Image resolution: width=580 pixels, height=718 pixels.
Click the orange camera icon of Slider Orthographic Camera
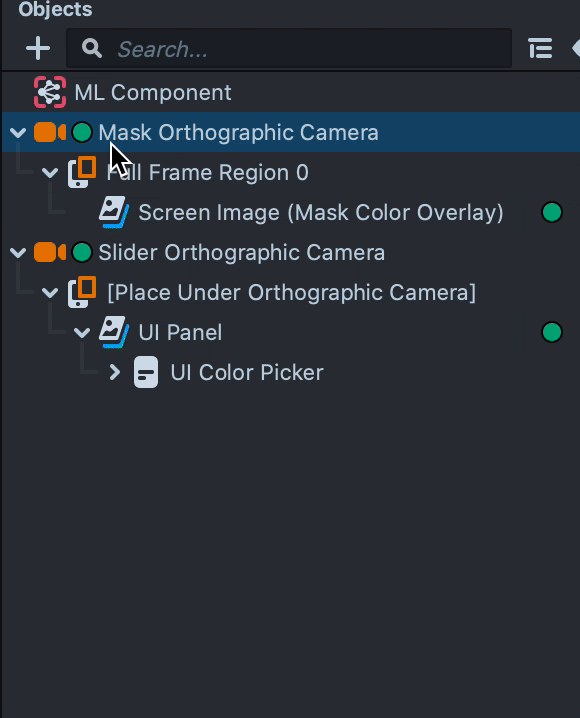click(50, 252)
